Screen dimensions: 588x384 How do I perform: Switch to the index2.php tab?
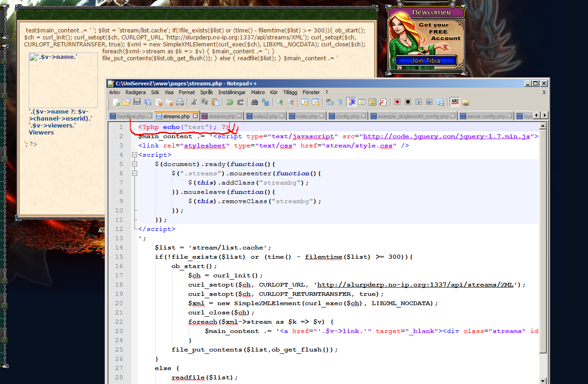266,116
